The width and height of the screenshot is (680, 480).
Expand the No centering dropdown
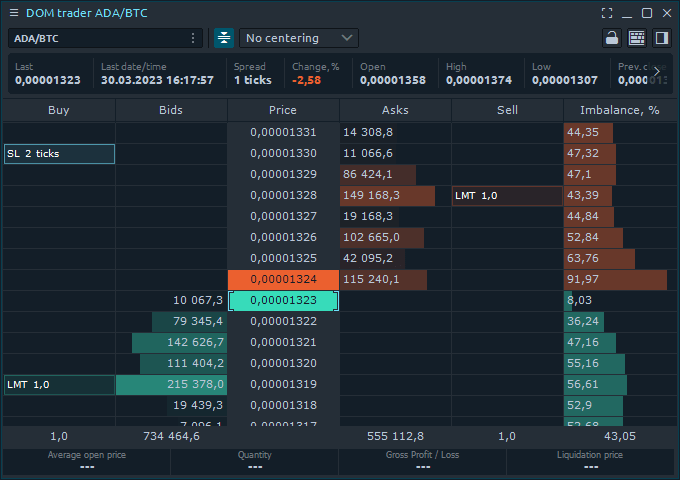click(299, 38)
